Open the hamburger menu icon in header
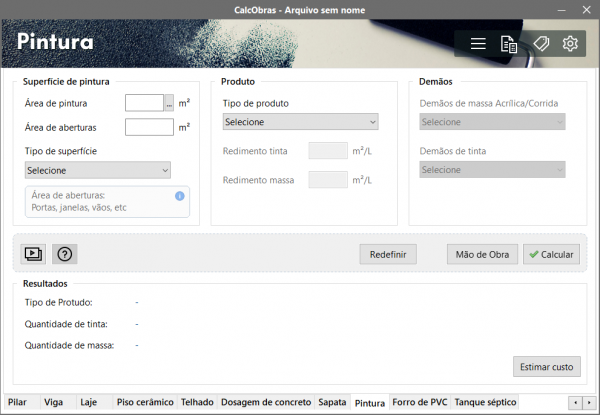 coord(478,44)
